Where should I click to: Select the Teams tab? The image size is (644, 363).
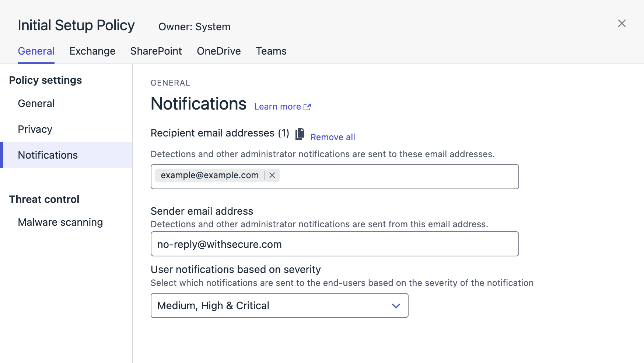tap(271, 51)
